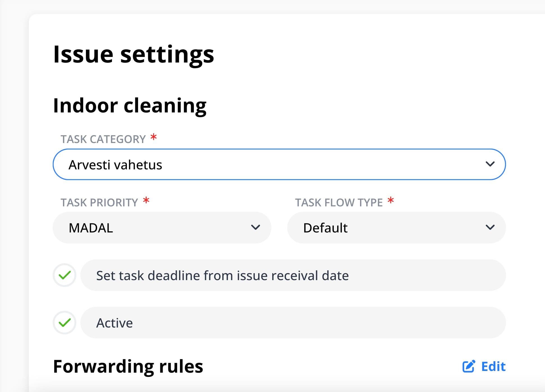Click the chevron arrow in Task Category field

click(490, 164)
